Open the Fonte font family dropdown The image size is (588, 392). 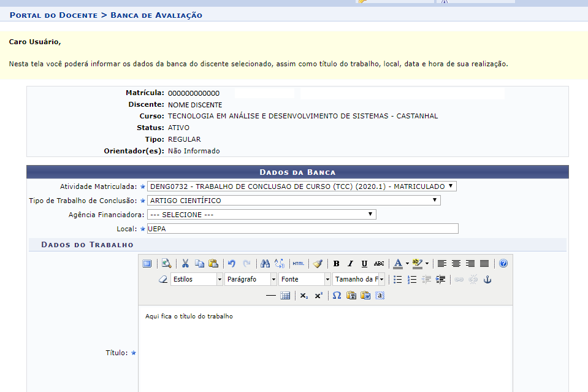click(304, 280)
